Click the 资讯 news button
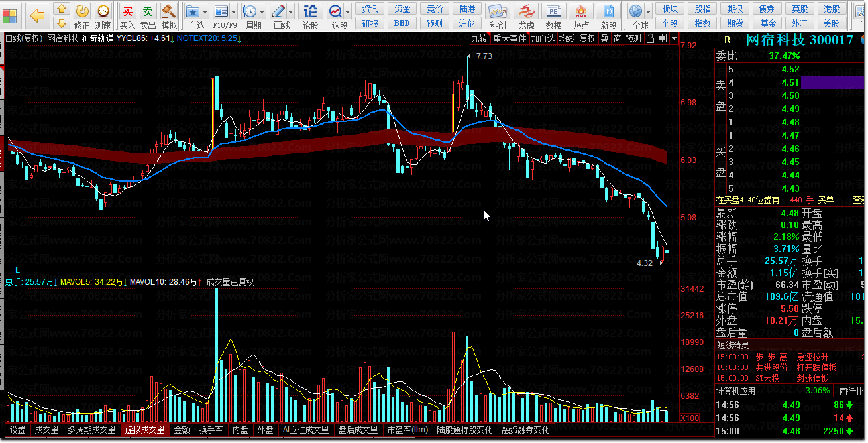Image resolution: width=868 pixels, height=443 pixels. pyautogui.click(x=370, y=9)
